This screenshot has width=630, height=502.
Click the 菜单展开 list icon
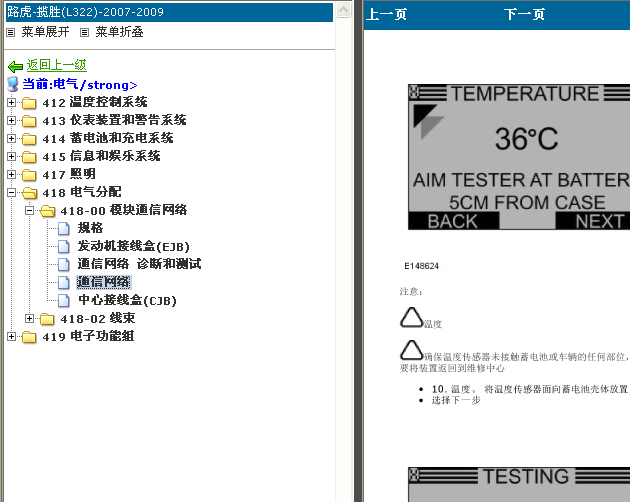[x=10, y=32]
